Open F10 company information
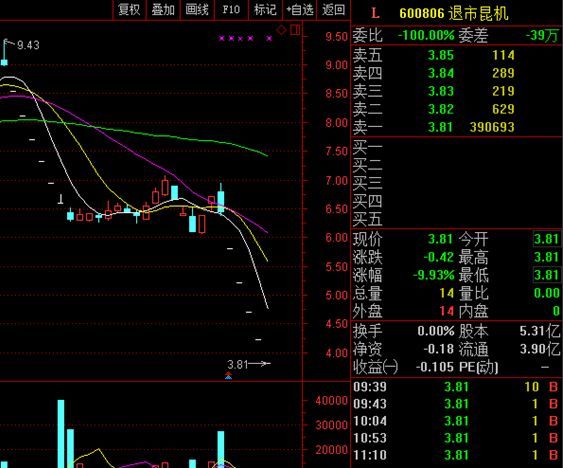The width and height of the screenshot is (563, 468). coord(231,9)
